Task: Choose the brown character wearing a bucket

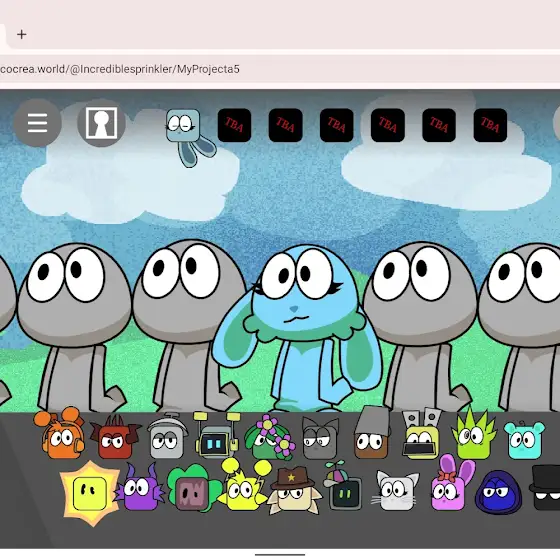Action: 372,432
